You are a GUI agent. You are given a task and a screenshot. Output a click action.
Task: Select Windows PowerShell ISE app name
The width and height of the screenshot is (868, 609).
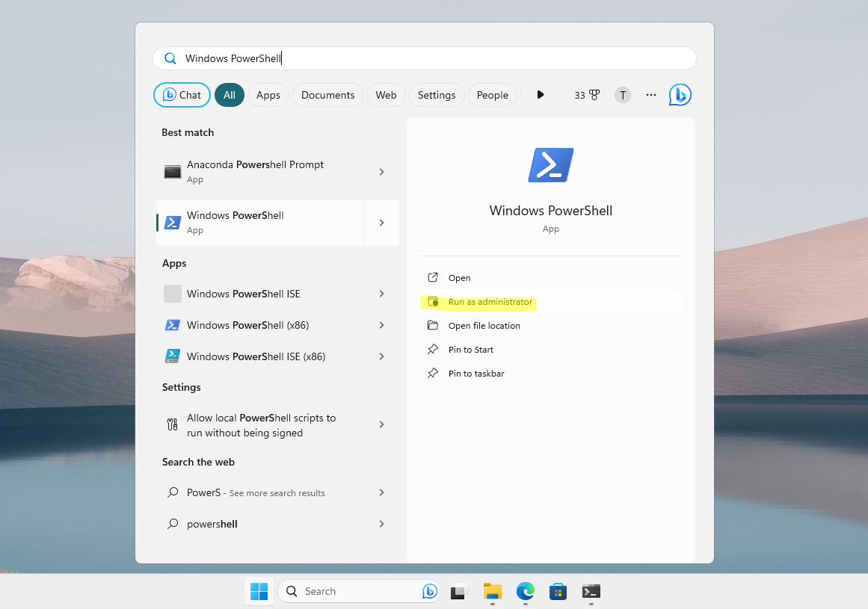(244, 294)
